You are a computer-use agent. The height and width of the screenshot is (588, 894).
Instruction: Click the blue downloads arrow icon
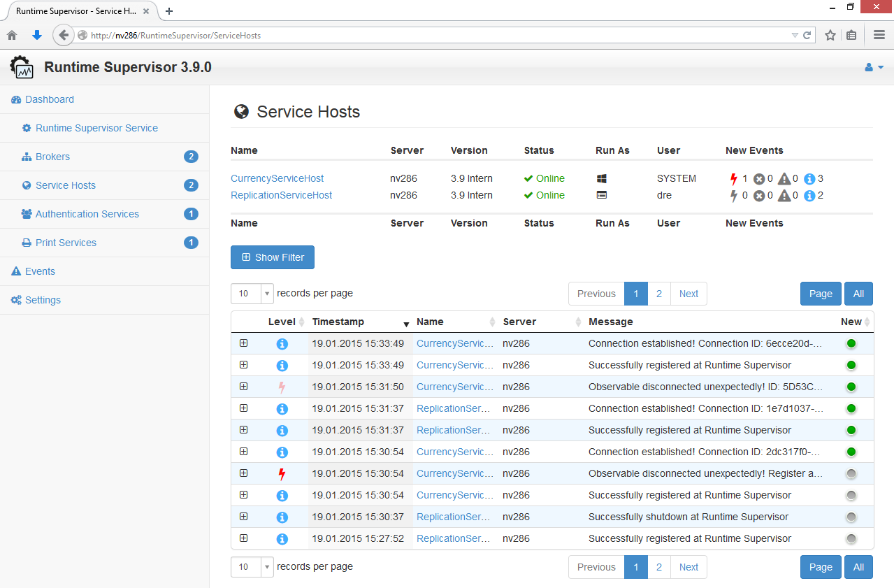click(x=37, y=35)
